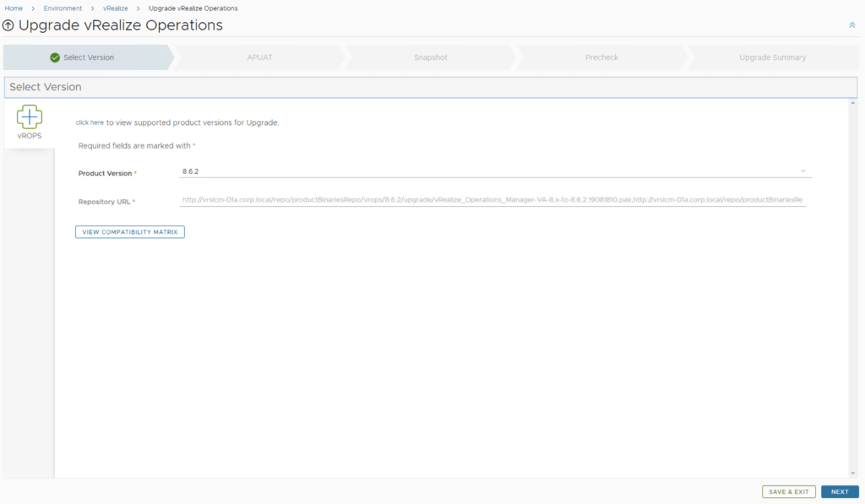Collapse the header using the double chevron
The image size is (865, 504).
coord(851,25)
